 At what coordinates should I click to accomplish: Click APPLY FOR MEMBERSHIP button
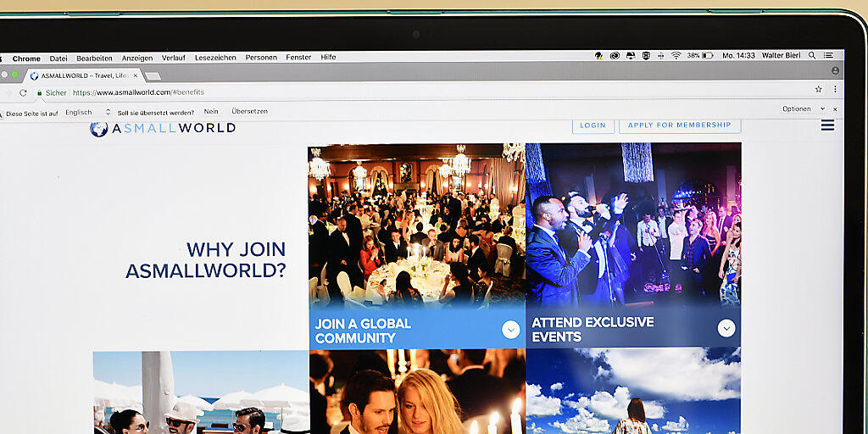point(680,125)
